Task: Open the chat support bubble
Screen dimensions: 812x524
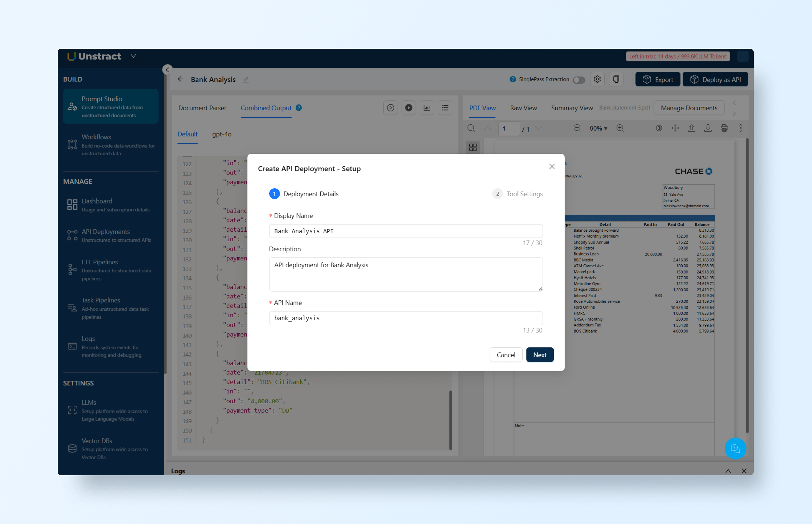Action: [735, 448]
